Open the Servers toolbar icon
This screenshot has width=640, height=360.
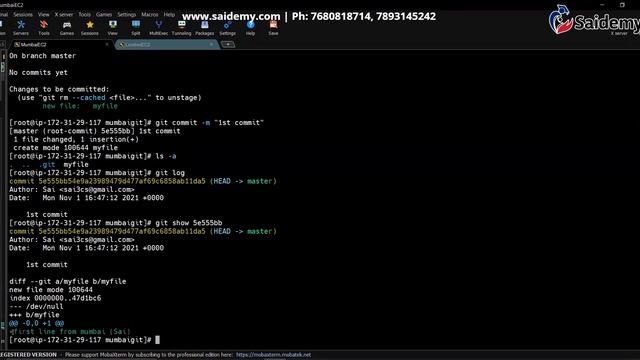(21, 28)
